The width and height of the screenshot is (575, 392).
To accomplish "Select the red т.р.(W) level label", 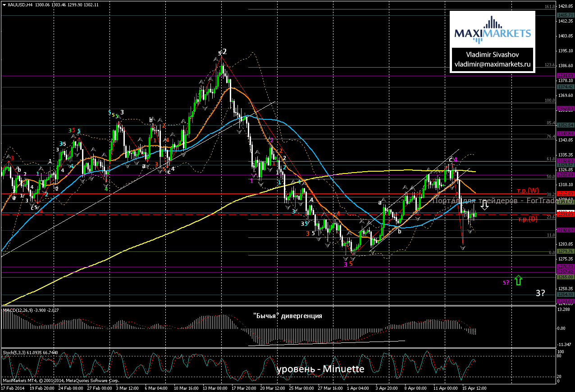I will [527, 190].
